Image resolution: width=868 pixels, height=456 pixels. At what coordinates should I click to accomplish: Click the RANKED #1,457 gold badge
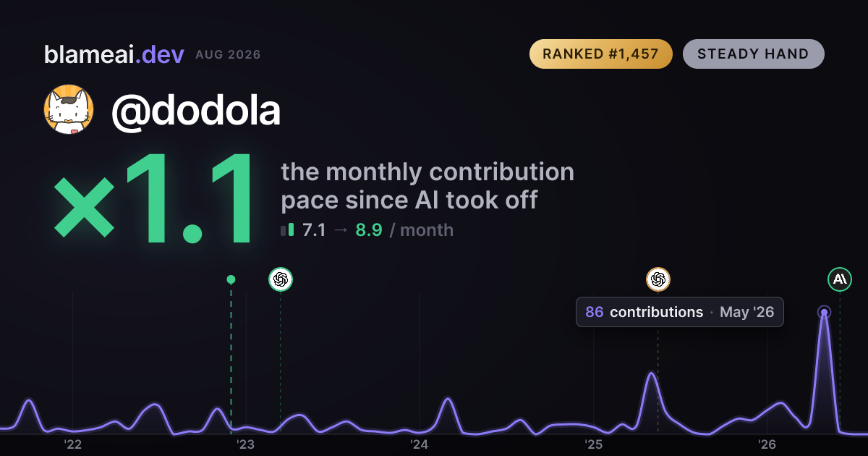click(601, 54)
